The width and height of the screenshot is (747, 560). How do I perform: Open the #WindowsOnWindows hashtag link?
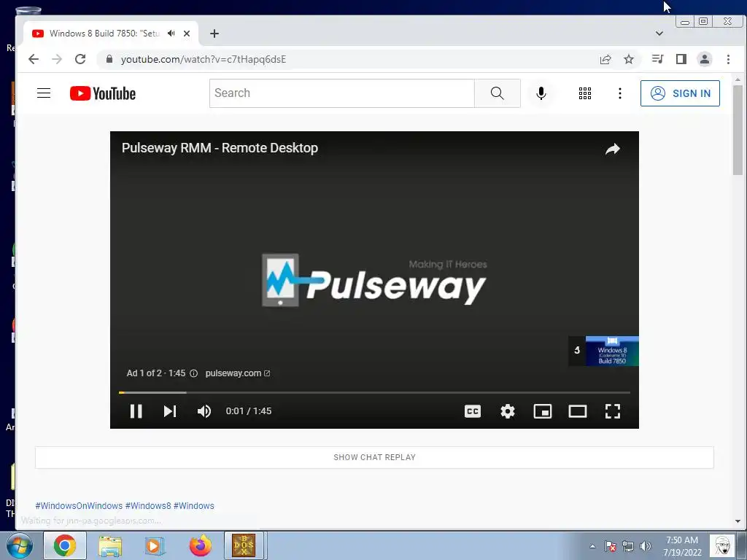tap(79, 506)
